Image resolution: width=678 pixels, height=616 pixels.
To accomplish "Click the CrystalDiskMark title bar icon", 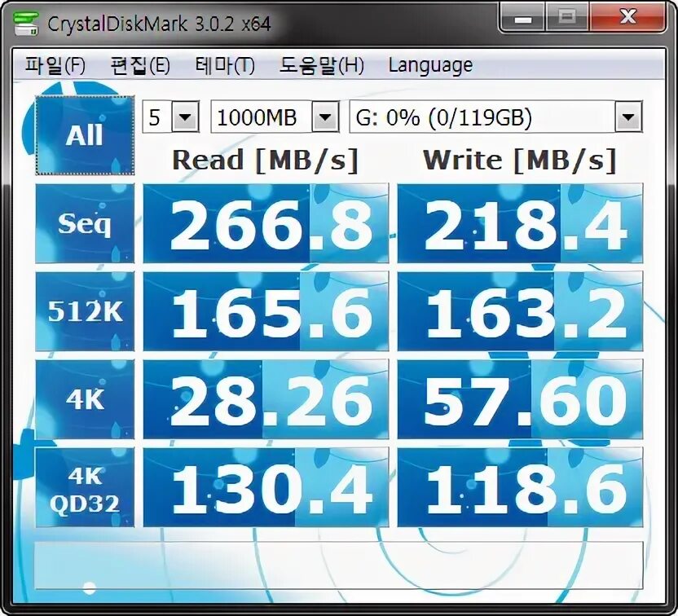I will 25,24.
